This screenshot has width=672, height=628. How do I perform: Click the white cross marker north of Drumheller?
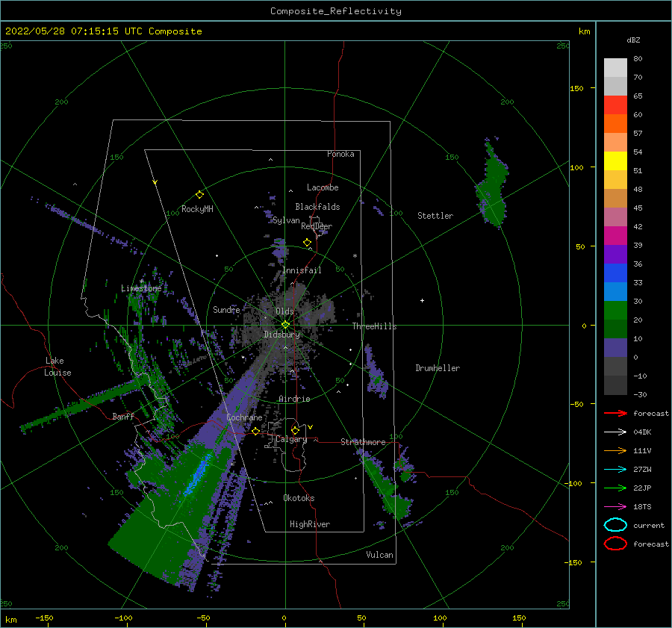pos(422,300)
